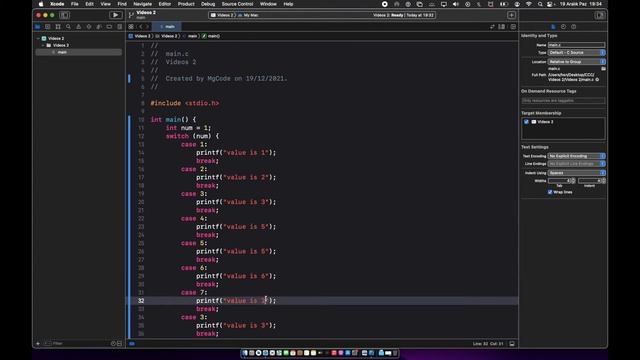Go forward in editor history
640x360 pixels.
tap(147, 27)
